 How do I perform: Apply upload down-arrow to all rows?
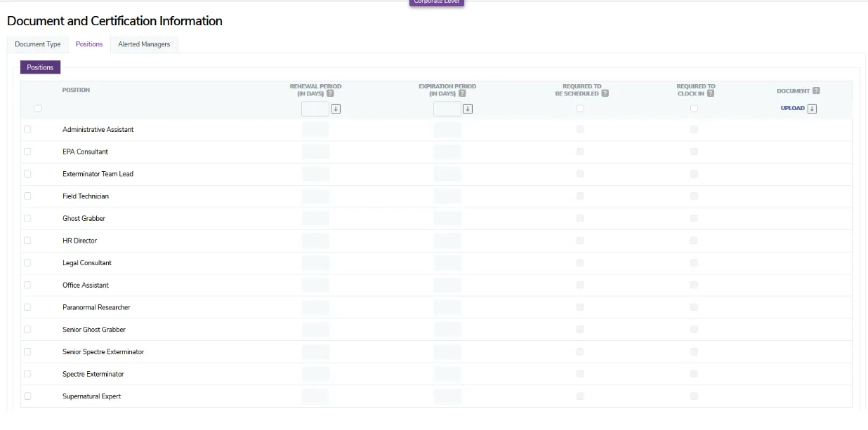click(x=812, y=109)
